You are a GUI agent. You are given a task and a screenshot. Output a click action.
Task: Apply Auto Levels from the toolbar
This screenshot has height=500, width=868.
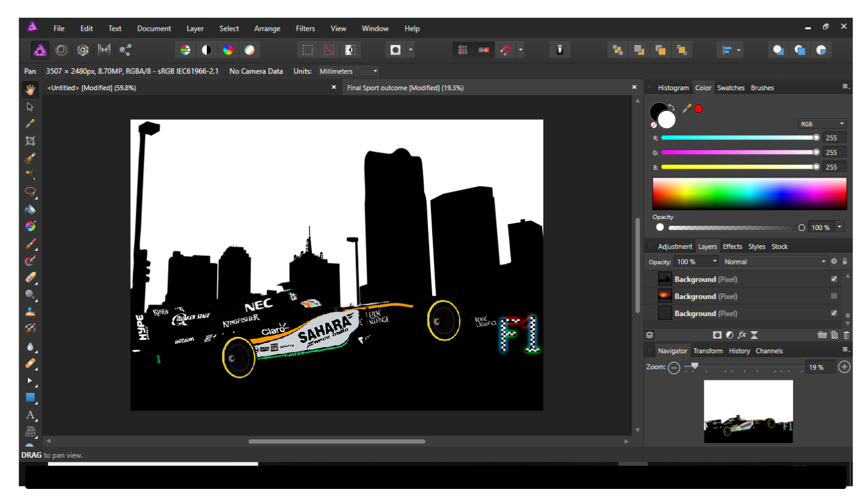[x=185, y=50]
